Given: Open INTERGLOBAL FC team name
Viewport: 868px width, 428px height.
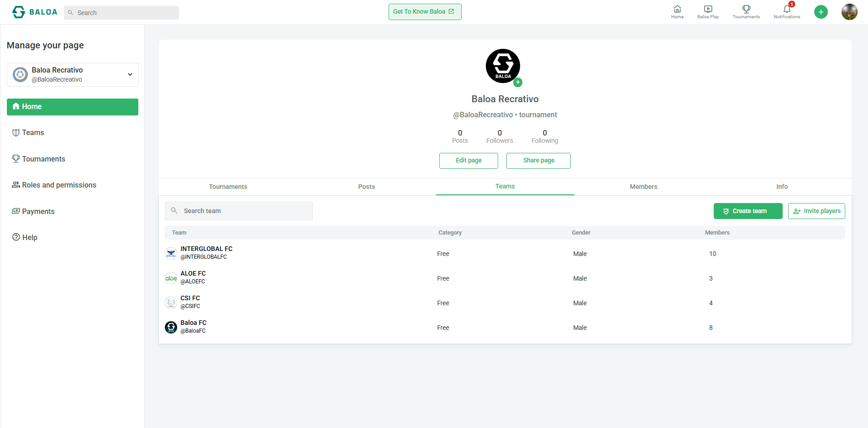Looking at the screenshot, I should coord(206,249).
